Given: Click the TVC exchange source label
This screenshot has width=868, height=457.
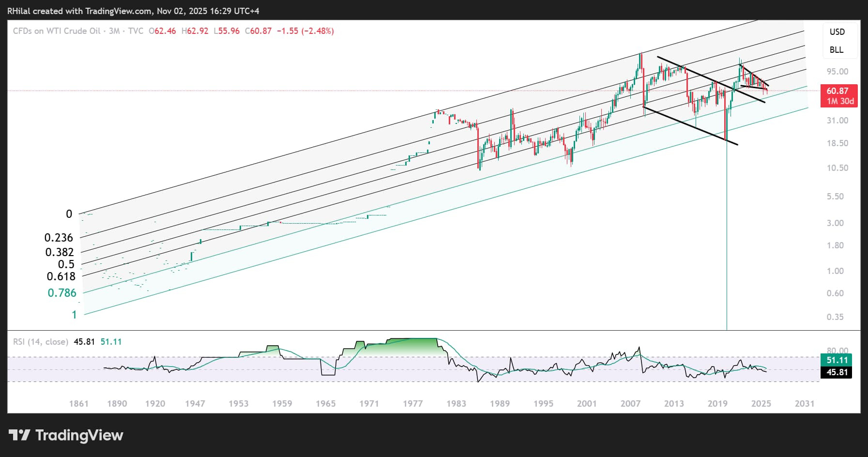Looking at the screenshot, I should coord(136,31).
